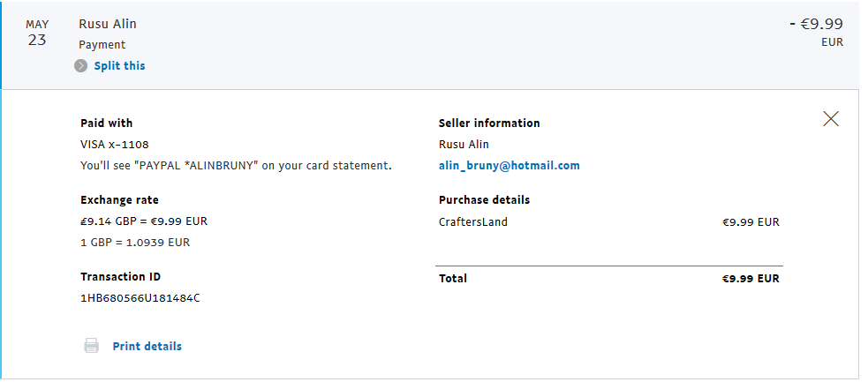Click the CraftersLand purchase item
This screenshot has height=382, width=868.
tap(473, 222)
